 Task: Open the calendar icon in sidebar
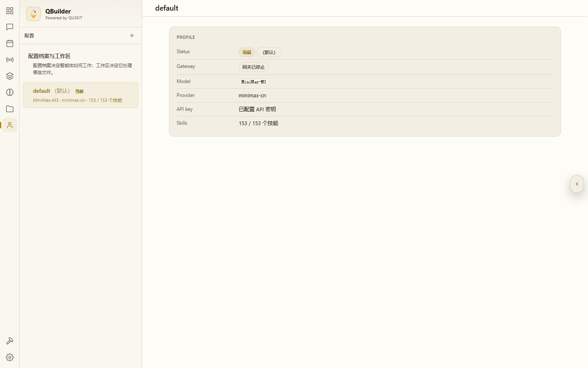tap(10, 43)
